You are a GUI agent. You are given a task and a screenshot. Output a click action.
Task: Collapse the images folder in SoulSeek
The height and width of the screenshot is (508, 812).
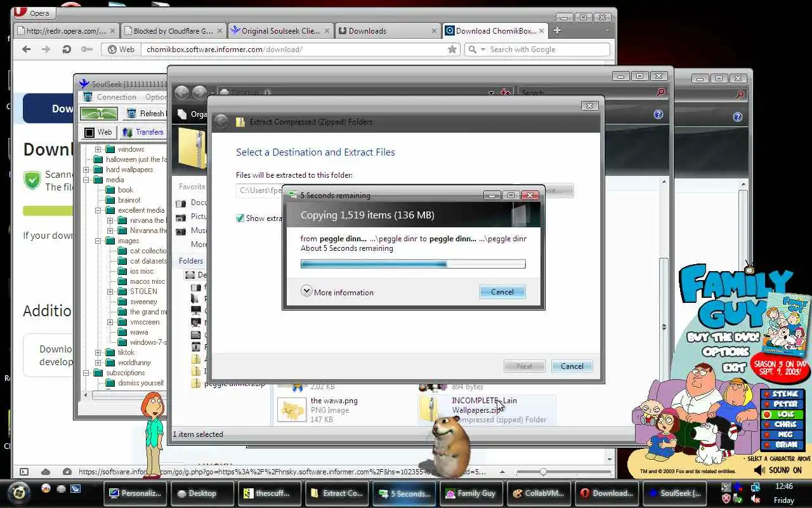pyautogui.click(x=98, y=241)
